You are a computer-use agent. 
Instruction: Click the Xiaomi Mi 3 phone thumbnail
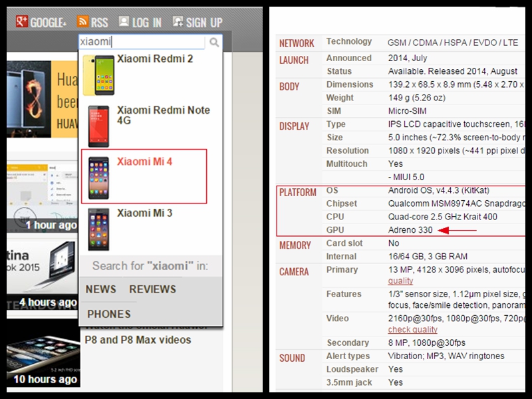coord(98,229)
